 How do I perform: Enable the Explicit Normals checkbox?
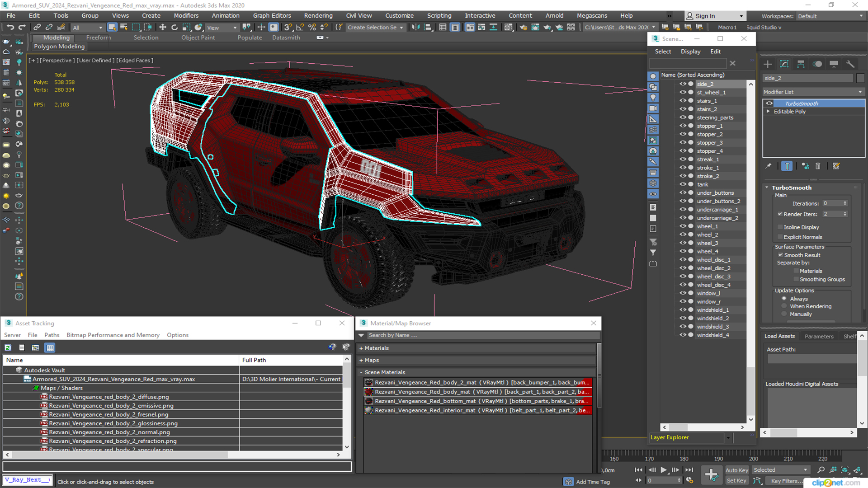(780, 237)
